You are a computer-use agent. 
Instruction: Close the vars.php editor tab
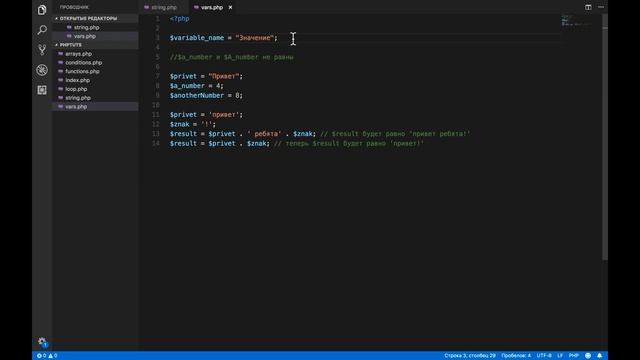(x=230, y=7)
